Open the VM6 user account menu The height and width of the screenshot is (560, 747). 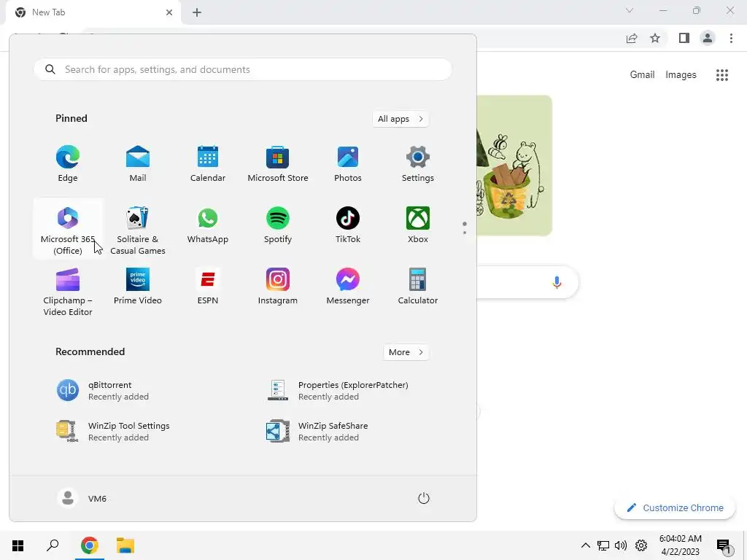pos(82,498)
